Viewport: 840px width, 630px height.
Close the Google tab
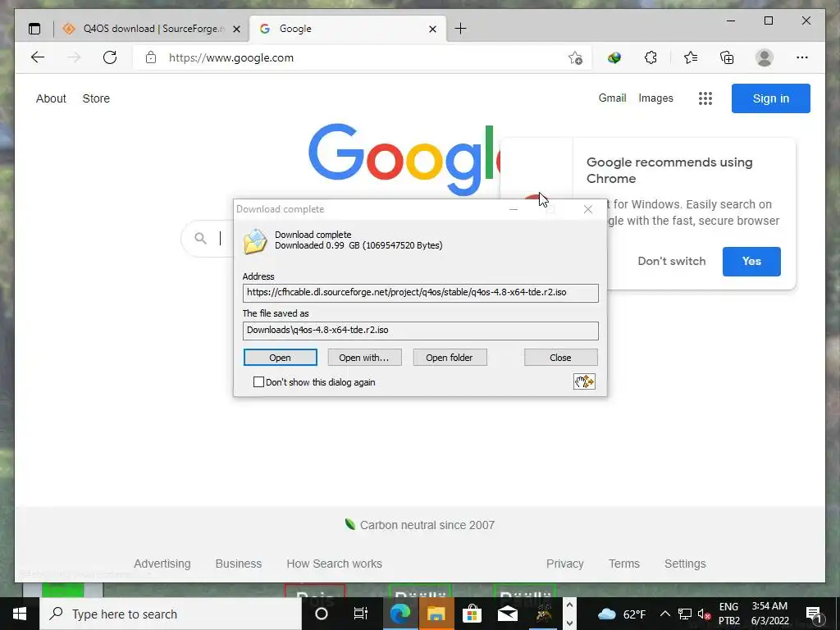tap(433, 29)
